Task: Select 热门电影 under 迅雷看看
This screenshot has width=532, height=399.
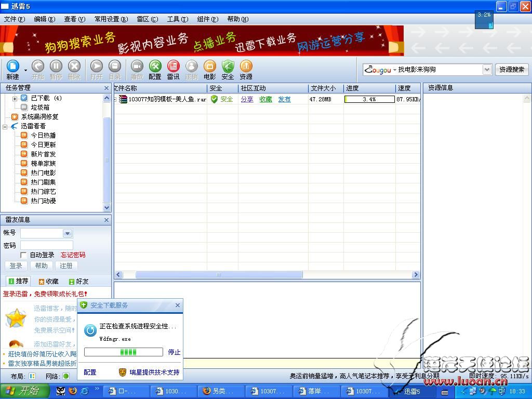Action: pos(43,172)
